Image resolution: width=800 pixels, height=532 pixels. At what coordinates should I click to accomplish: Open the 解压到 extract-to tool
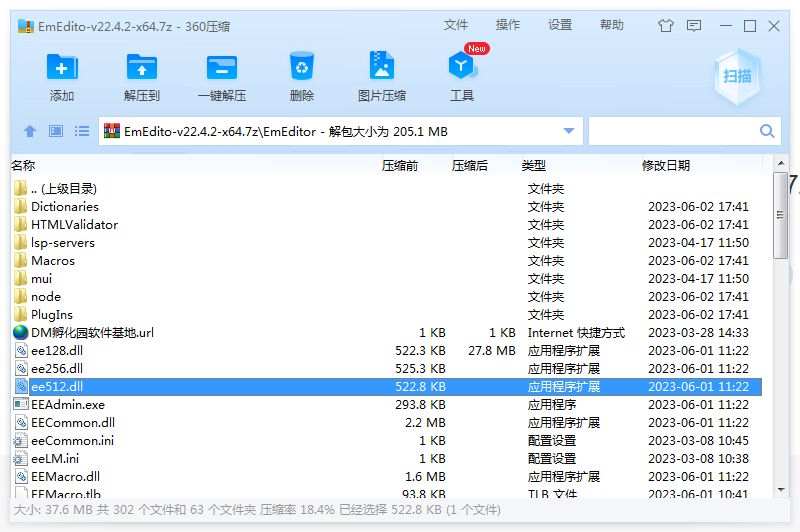pyautogui.click(x=142, y=67)
